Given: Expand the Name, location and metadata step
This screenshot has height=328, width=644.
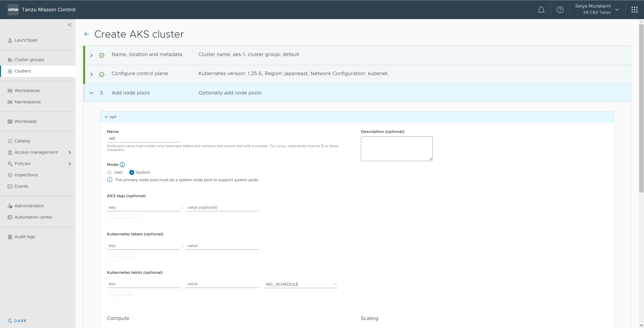Looking at the screenshot, I should click(x=91, y=55).
